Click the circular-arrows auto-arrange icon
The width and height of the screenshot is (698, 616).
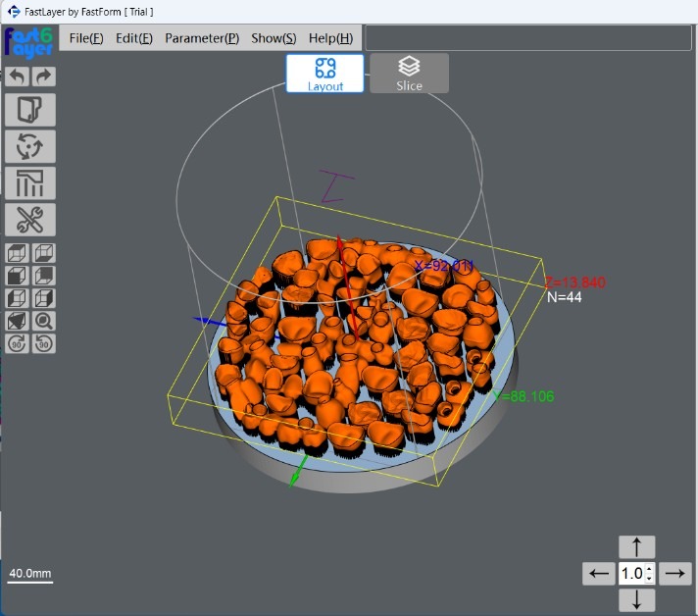tap(30, 146)
